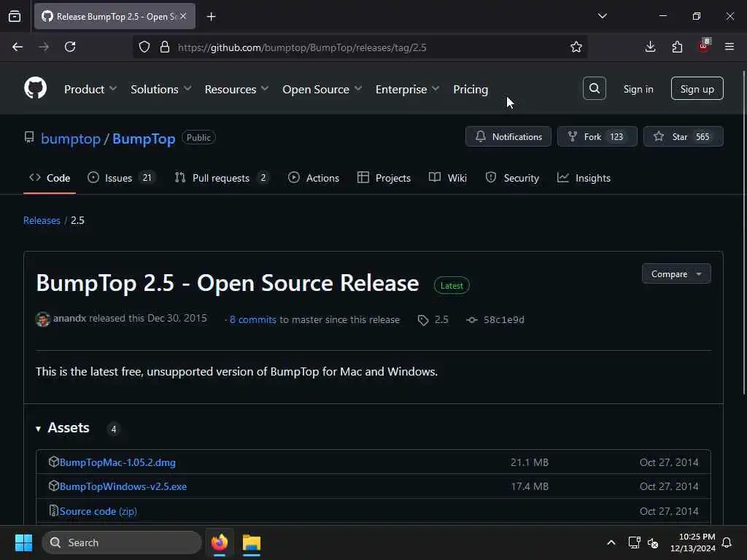Open the Compare dropdown
Screen dimensions: 747x560
point(676,274)
